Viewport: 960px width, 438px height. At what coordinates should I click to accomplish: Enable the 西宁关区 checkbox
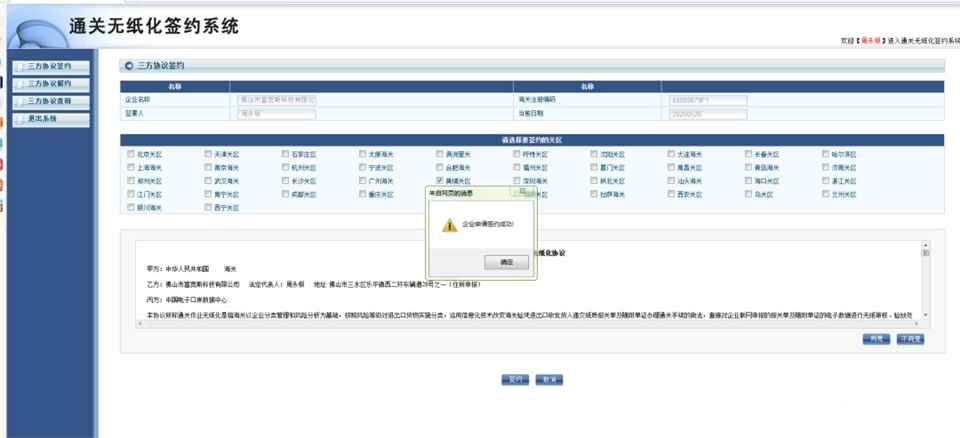coord(208,207)
